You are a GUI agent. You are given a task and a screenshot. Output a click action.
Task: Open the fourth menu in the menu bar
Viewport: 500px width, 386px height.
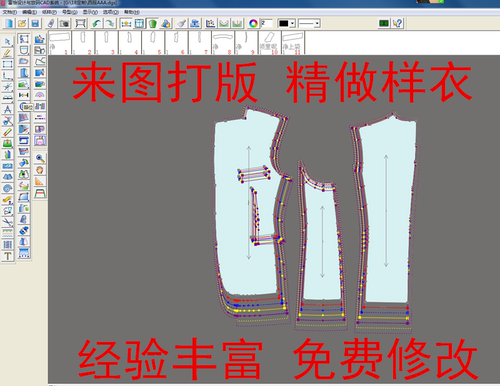pyautogui.click(x=70, y=12)
